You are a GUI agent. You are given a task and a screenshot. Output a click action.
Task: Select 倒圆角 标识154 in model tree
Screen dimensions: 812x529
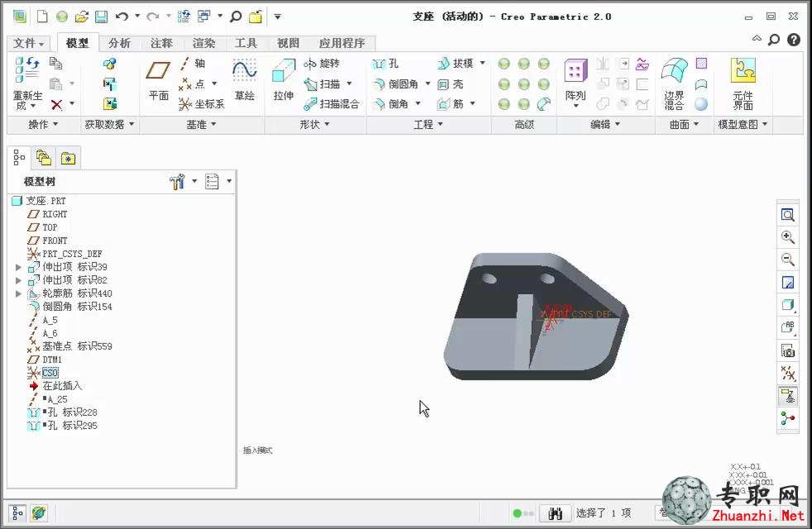[x=77, y=307]
